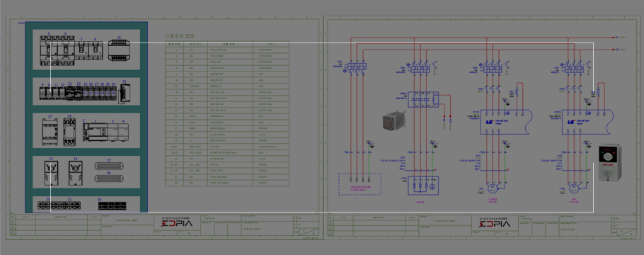The image size is (644, 255).
Task: Select component 18 in the panel layout
Action: click(119, 50)
